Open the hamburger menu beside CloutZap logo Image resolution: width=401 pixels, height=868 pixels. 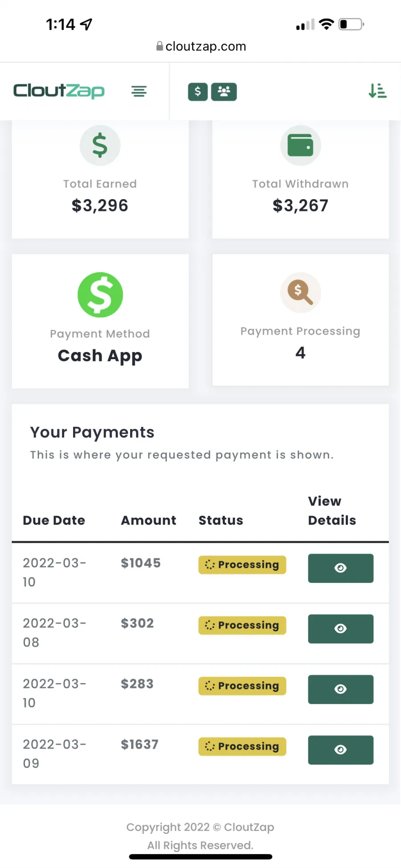tap(139, 91)
